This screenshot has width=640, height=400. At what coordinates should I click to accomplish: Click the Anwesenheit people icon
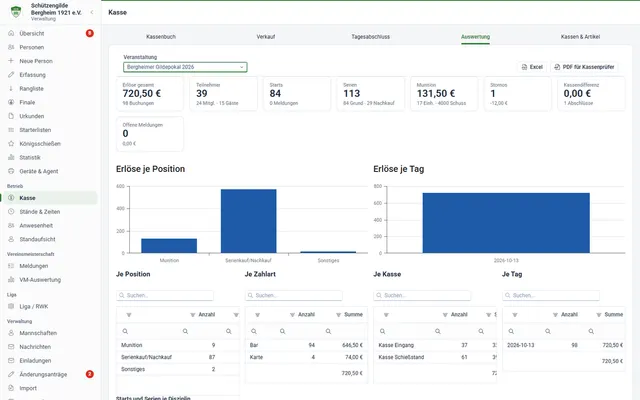tap(11, 226)
